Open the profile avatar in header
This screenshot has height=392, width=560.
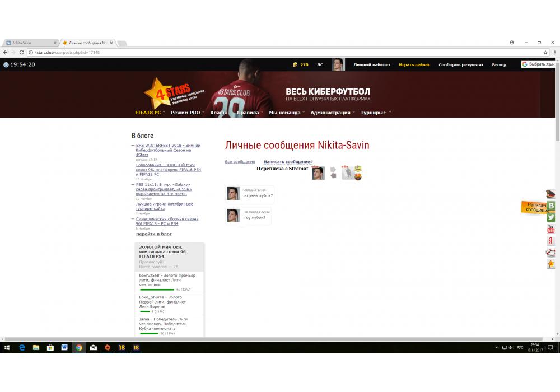[x=338, y=64]
